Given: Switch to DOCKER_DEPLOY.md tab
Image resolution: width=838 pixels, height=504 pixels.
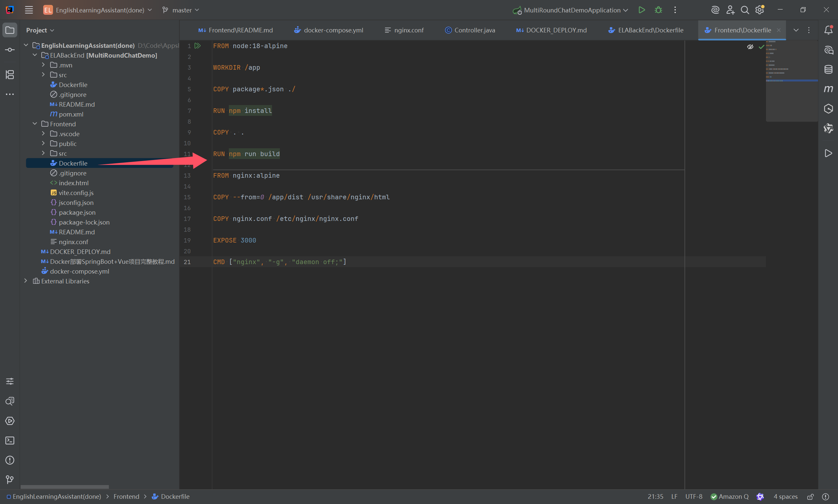Looking at the screenshot, I should 551,30.
